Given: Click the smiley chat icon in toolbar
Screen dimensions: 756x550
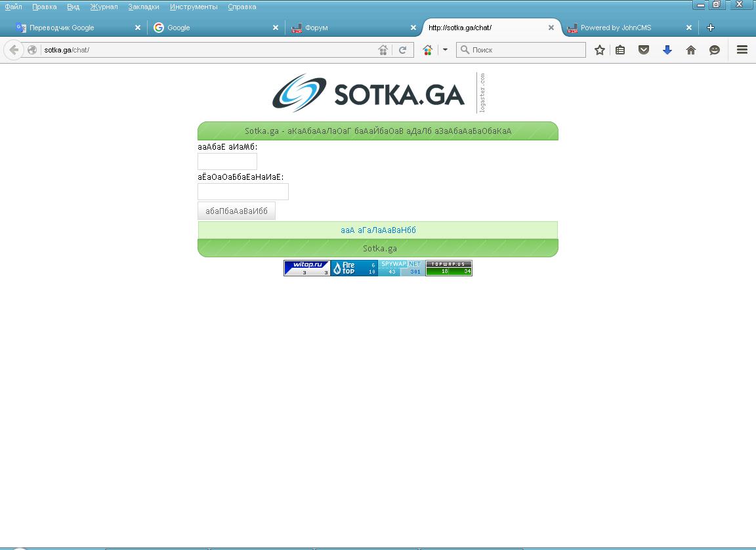Looking at the screenshot, I should (715, 50).
